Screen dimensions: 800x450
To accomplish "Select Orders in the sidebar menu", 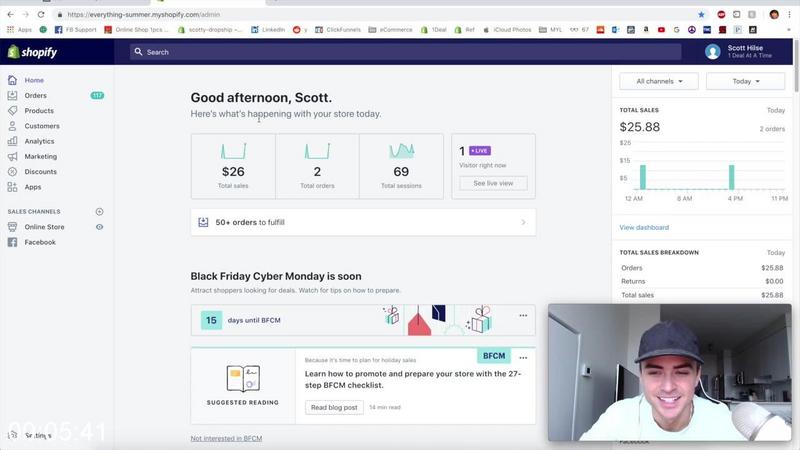I will point(36,95).
